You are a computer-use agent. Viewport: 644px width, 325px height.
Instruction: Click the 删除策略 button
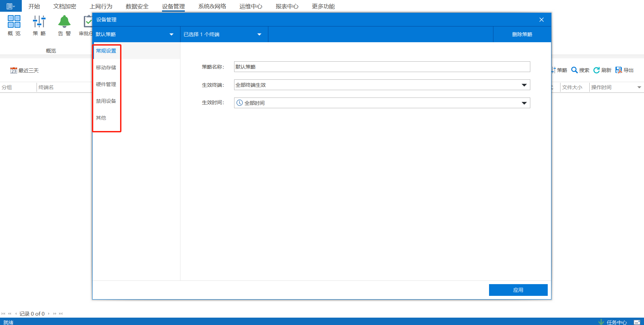pos(522,35)
